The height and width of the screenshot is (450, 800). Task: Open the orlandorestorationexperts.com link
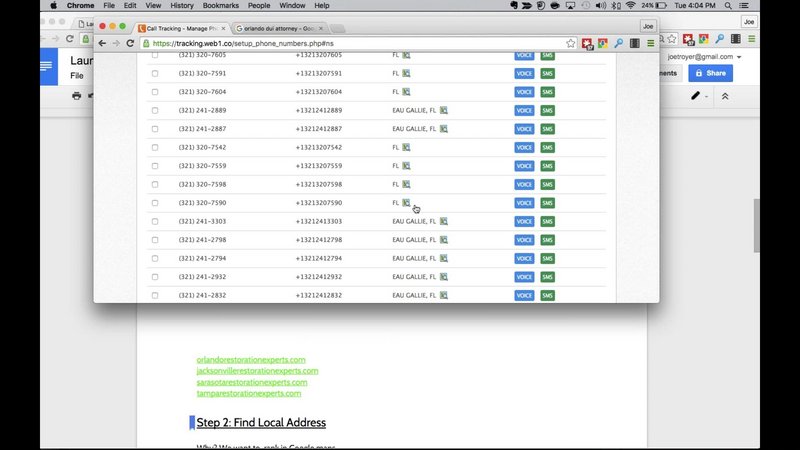tap(251, 360)
